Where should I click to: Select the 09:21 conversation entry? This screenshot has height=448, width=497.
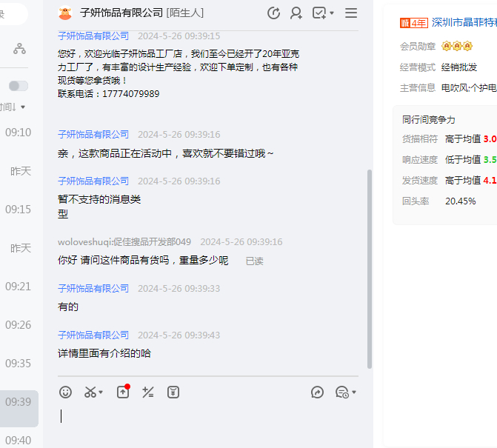(x=19, y=287)
